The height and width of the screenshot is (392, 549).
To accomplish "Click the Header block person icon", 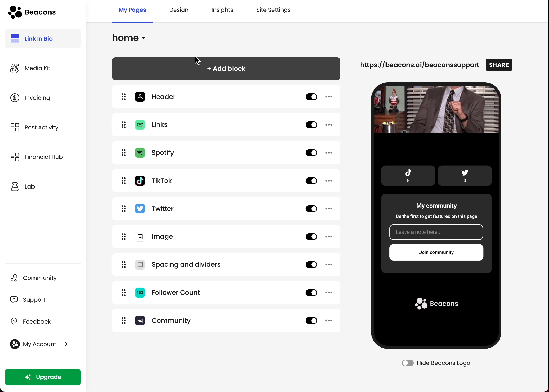I will (140, 97).
